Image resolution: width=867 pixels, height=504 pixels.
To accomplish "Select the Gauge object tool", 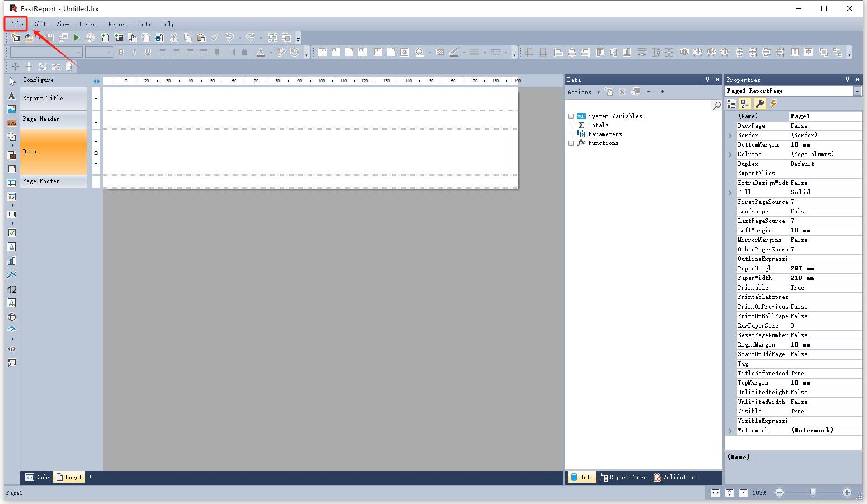I will click(12, 330).
